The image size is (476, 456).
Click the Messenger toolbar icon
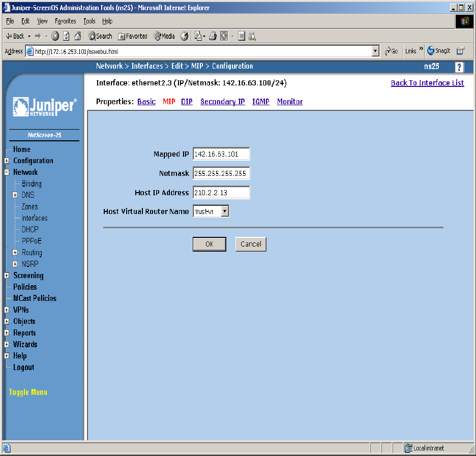(252, 37)
